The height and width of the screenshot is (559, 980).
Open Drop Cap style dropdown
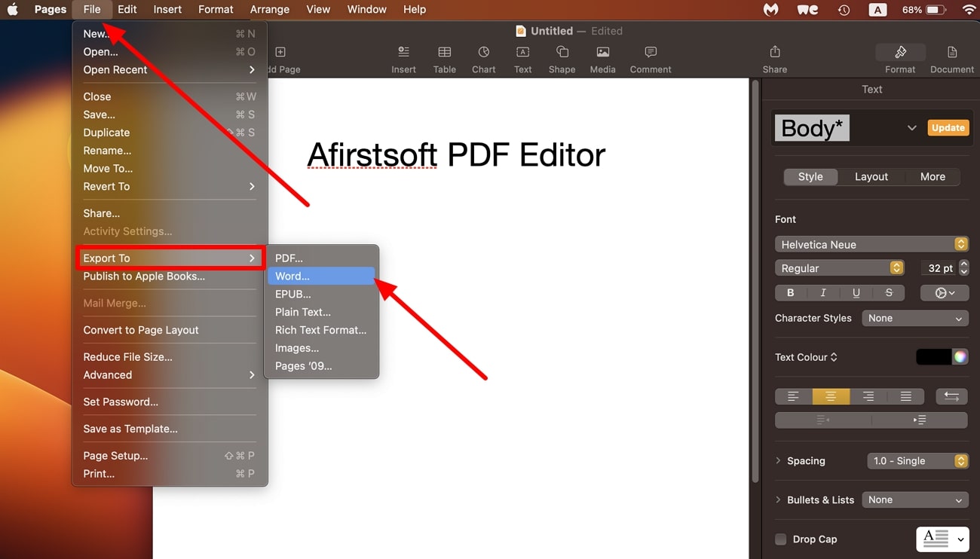point(942,539)
